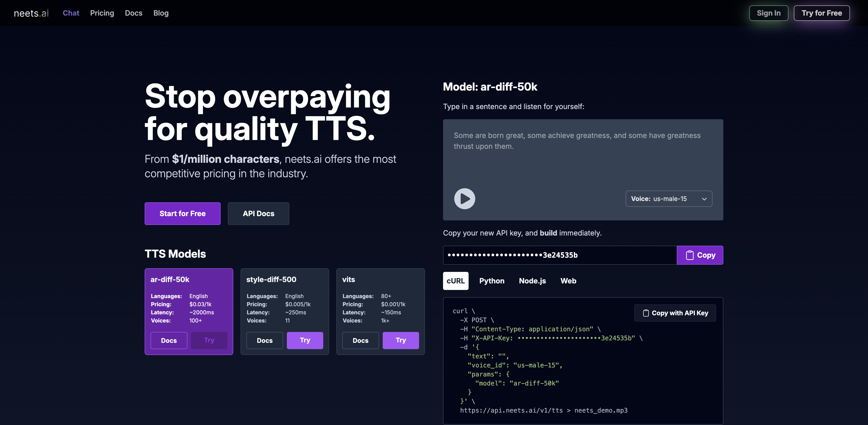Open the Chat navigation link

pyautogui.click(x=71, y=13)
